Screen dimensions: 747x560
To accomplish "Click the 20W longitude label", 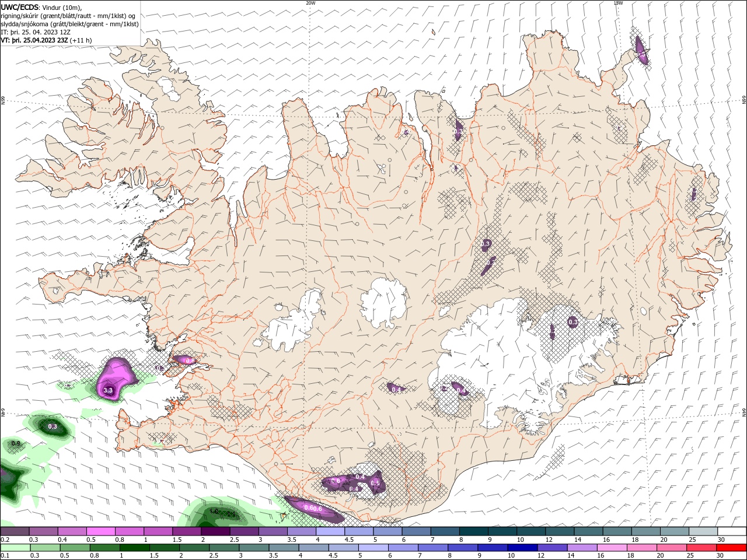I will 311,3.
